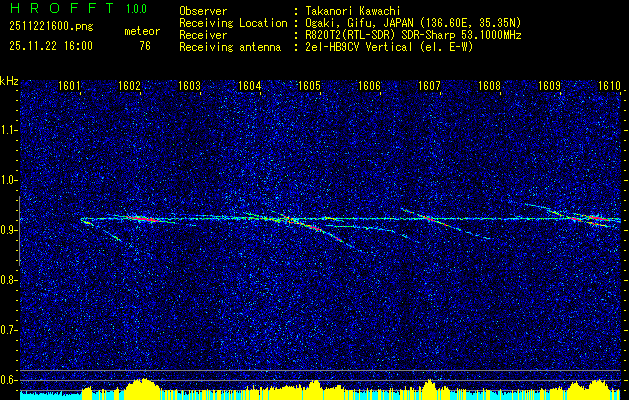Click the Receiving Location label
This screenshot has width=629, height=400.
point(233,23)
